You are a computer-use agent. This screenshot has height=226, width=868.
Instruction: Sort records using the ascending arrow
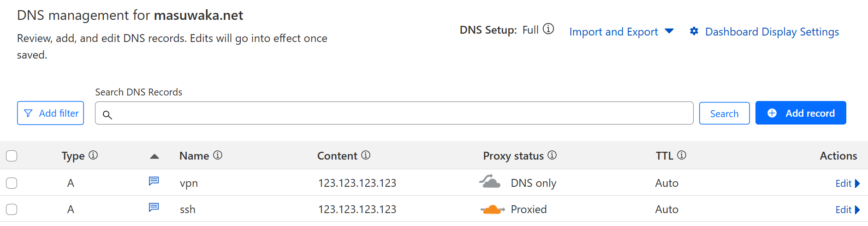155,156
